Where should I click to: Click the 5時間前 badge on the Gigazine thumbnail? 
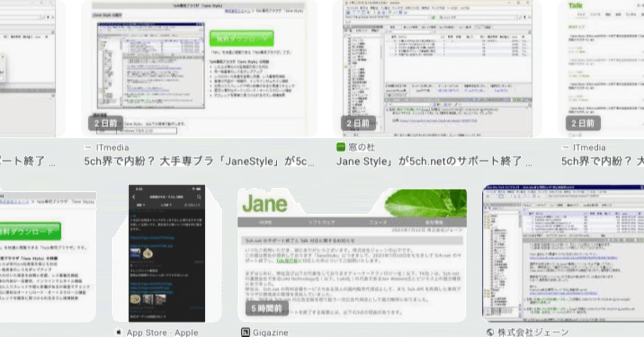click(x=267, y=308)
